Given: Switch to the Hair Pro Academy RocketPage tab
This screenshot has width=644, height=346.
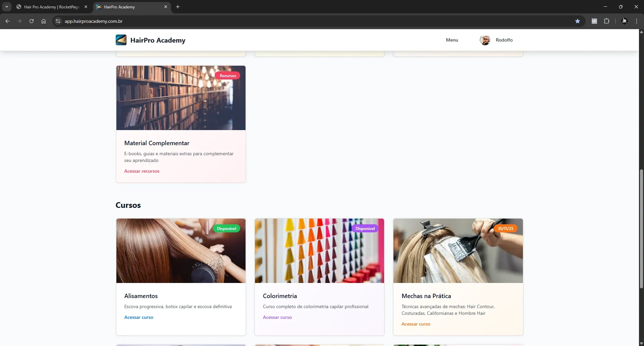Looking at the screenshot, I should coord(52,7).
